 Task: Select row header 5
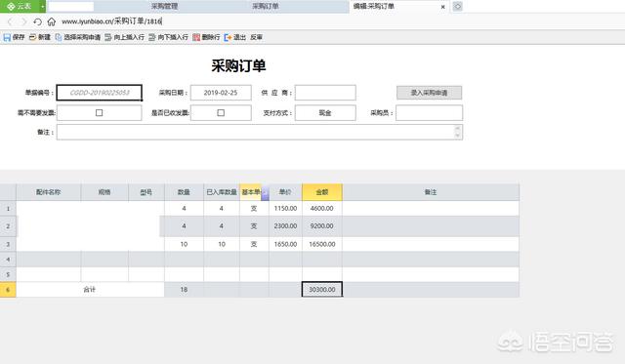point(8,274)
